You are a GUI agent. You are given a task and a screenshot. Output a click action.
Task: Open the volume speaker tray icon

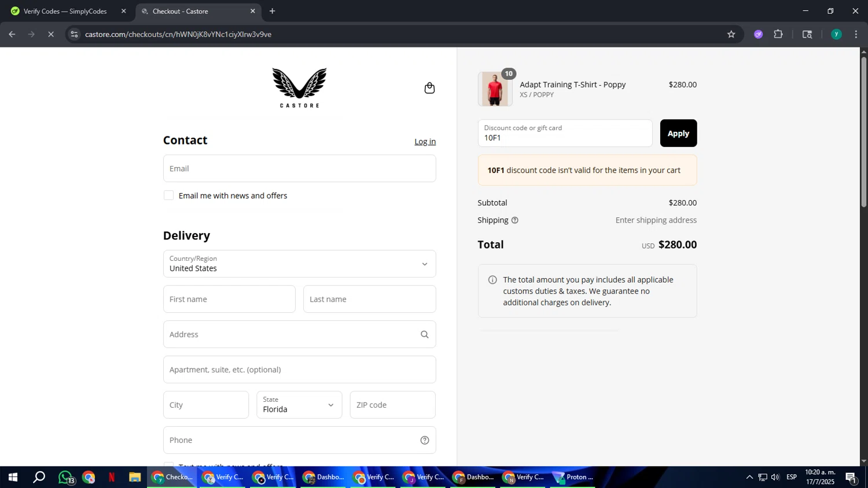(775, 478)
